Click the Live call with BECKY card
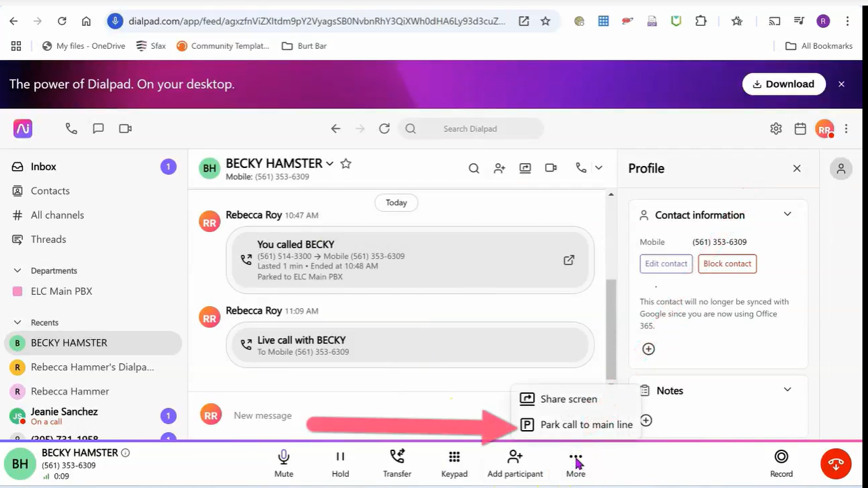 click(x=410, y=346)
